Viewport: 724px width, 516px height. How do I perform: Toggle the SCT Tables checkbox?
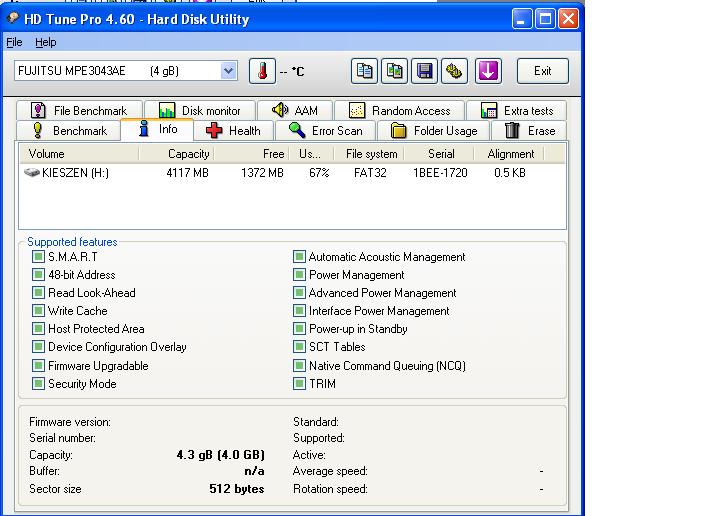[299, 347]
